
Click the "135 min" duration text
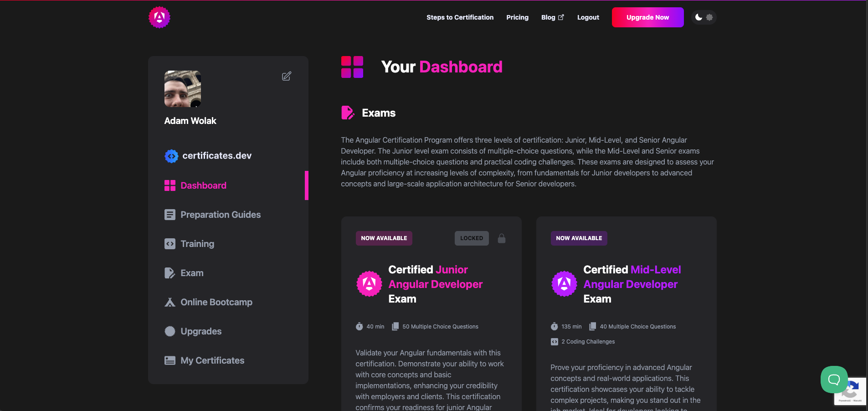point(572,327)
